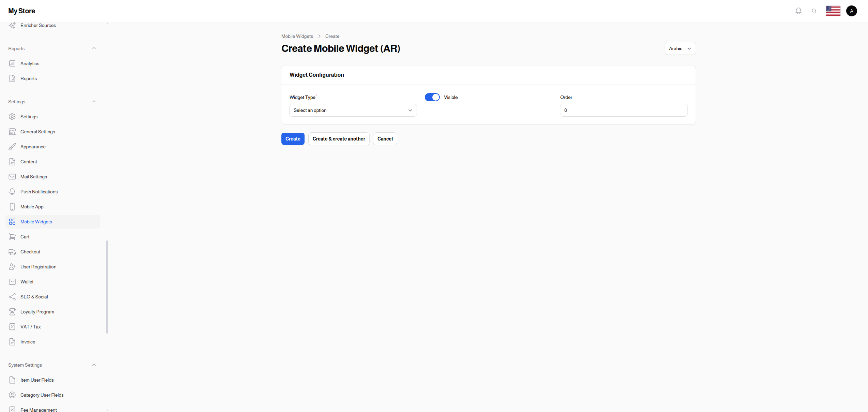Click the SEO & Social share icon
868x412 pixels.
pos(12,297)
